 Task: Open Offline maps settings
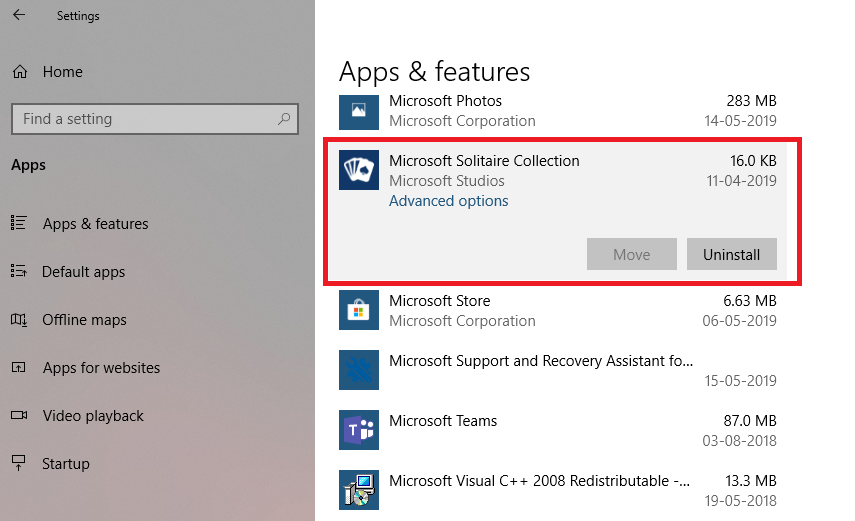click(84, 320)
